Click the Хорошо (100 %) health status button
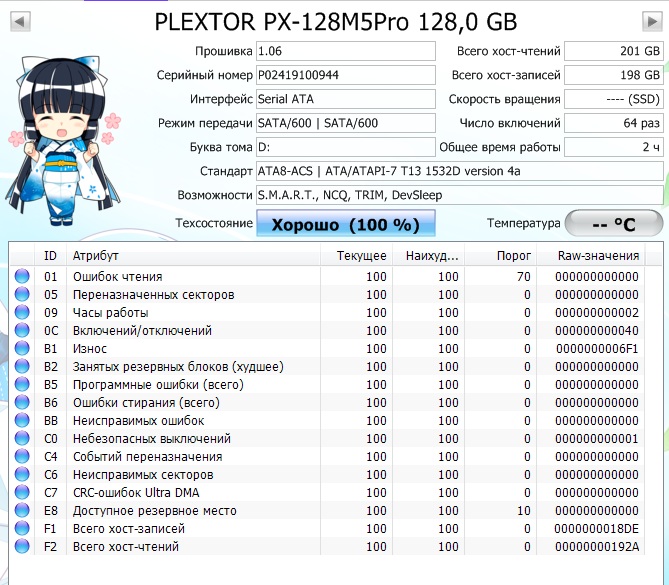Image resolution: width=669 pixels, height=585 pixels. [x=346, y=223]
